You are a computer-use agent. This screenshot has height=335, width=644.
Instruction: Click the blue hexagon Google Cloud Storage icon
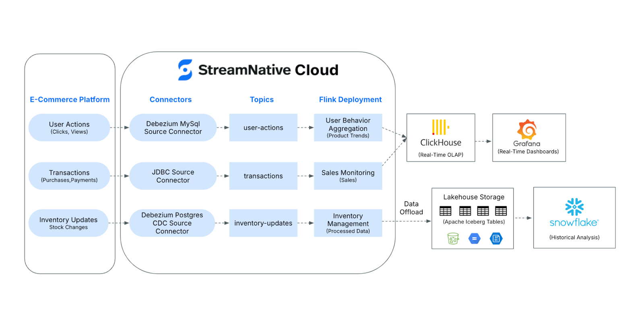(x=475, y=239)
